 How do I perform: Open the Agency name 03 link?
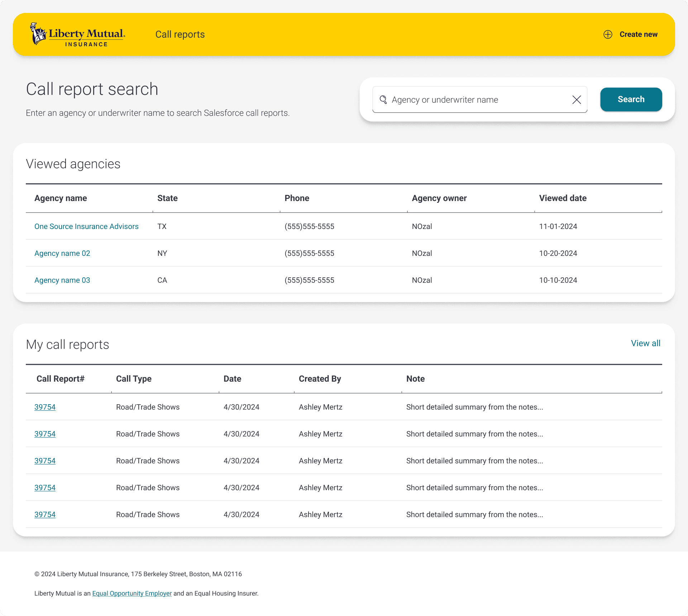[62, 280]
